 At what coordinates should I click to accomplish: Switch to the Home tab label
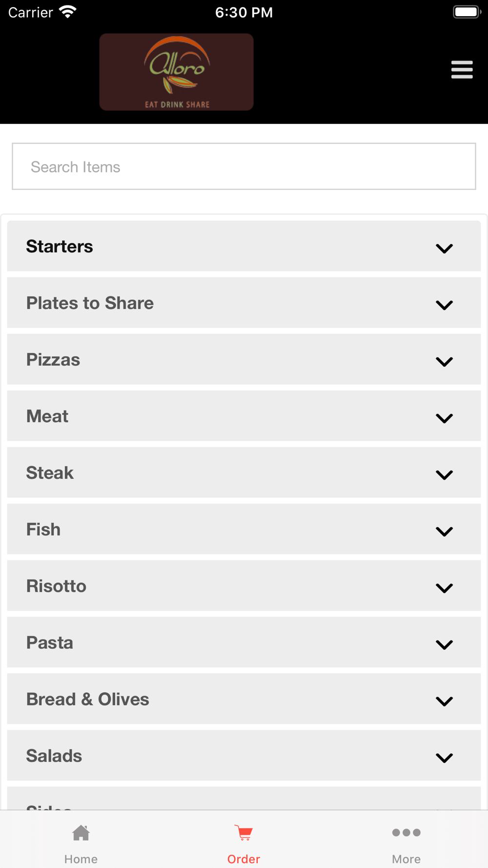[x=81, y=859]
